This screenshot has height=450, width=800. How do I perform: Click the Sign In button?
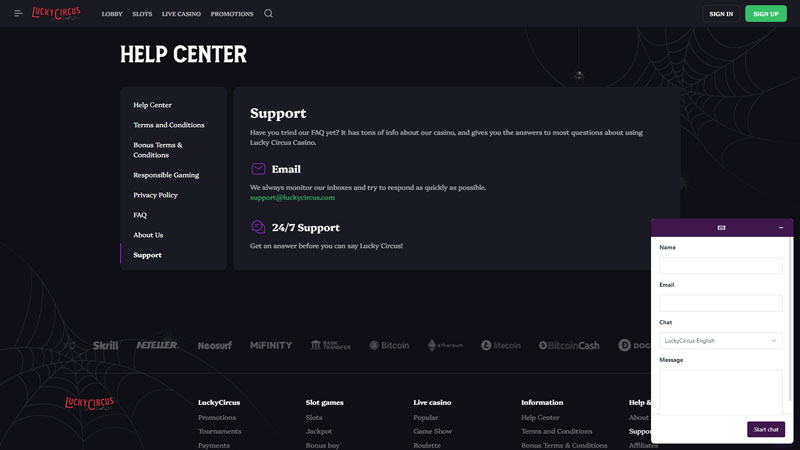coord(721,14)
